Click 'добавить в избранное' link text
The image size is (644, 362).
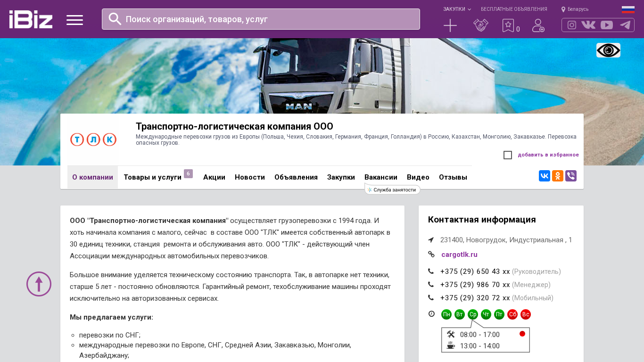pos(548,155)
